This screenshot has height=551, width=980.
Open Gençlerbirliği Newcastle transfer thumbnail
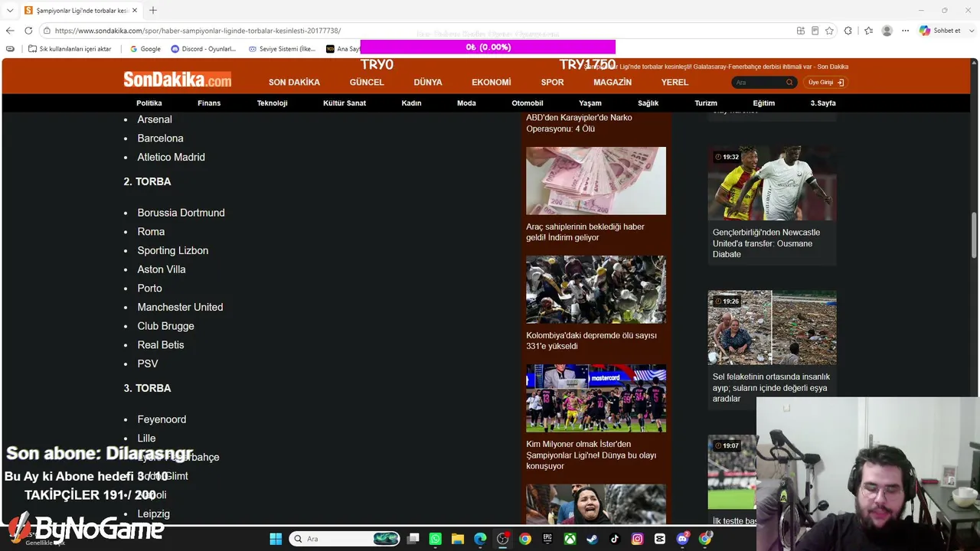point(772,184)
